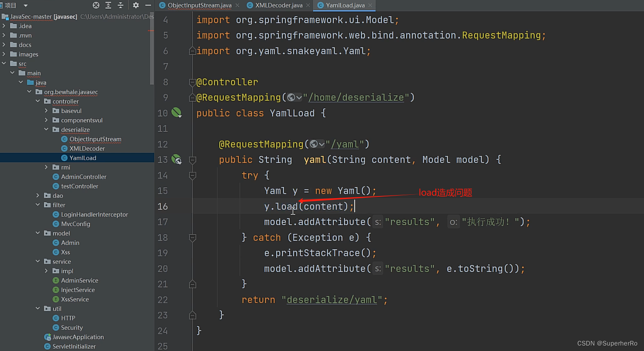
Task: Click the /yaml mapping link
Action: [x=345, y=144]
